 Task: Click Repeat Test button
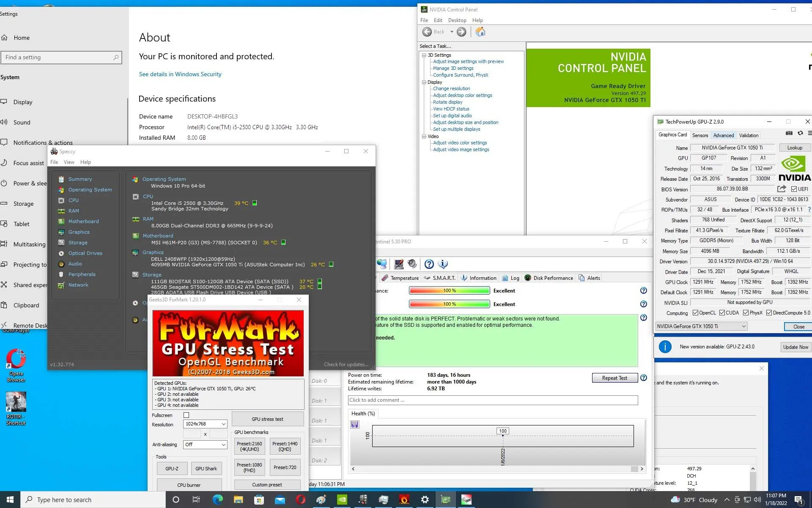tap(614, 378)
